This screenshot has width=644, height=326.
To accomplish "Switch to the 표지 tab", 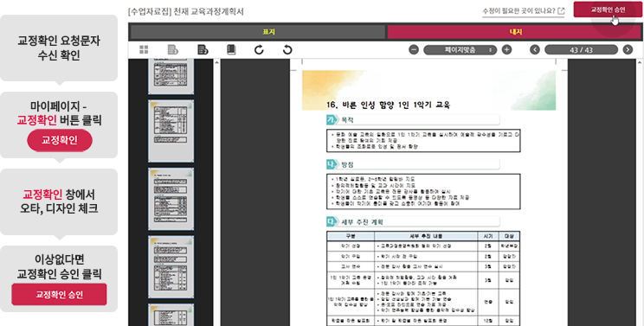I will [x=258, y=32].
